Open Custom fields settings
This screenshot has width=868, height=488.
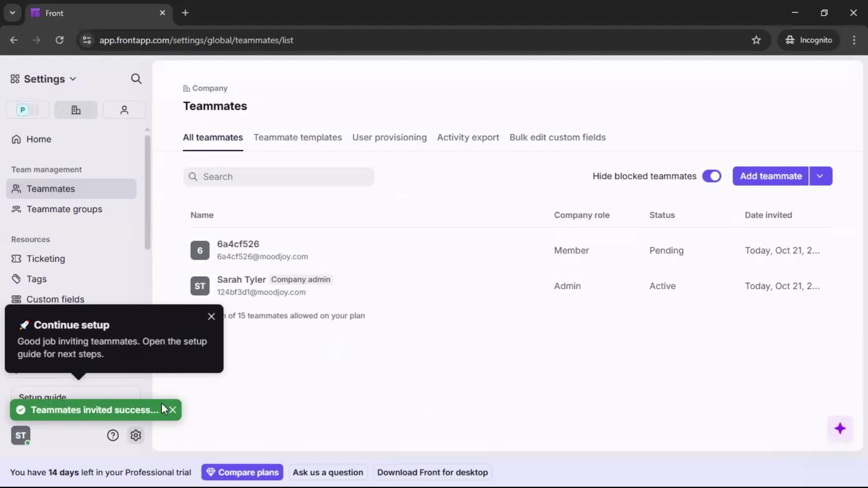54,299
